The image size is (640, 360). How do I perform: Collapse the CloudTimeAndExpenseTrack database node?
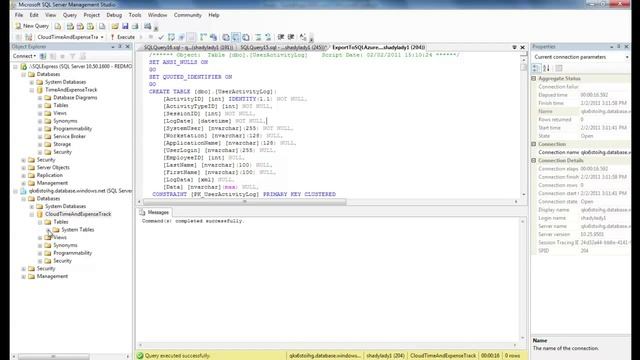[x=32, y=214]
